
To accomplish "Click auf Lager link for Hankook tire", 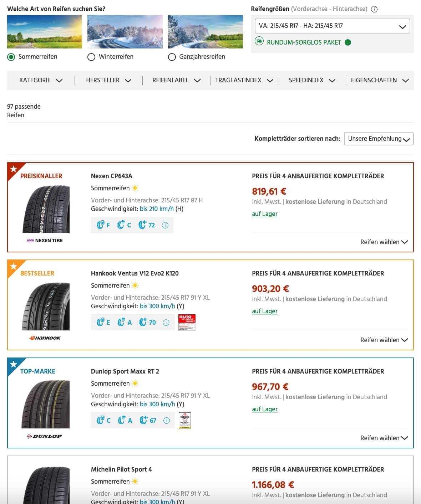I will coord(265,311).
